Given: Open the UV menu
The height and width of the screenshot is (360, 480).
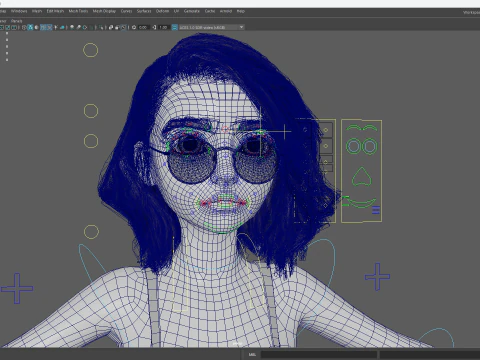Looking at the screenshot, I should (176, 11).
